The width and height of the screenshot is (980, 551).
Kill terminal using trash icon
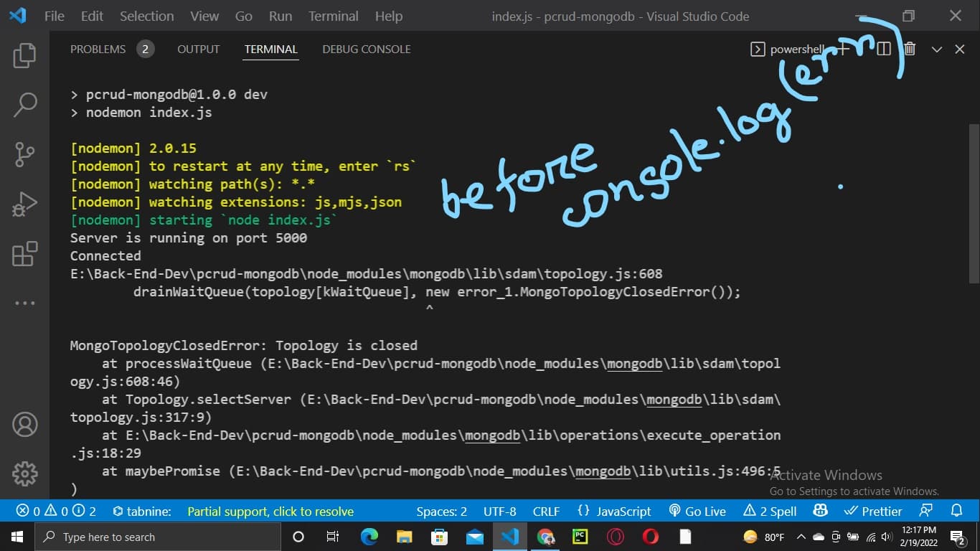coord(910,49)
